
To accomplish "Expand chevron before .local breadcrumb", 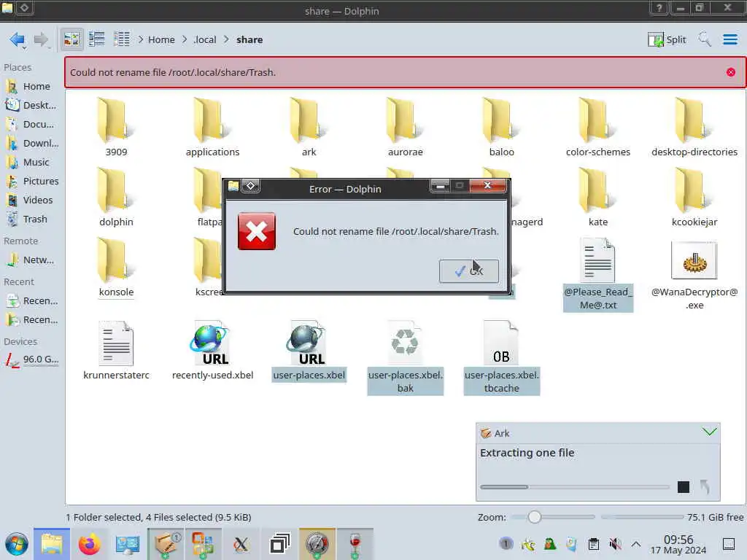I will coord(185,39).
